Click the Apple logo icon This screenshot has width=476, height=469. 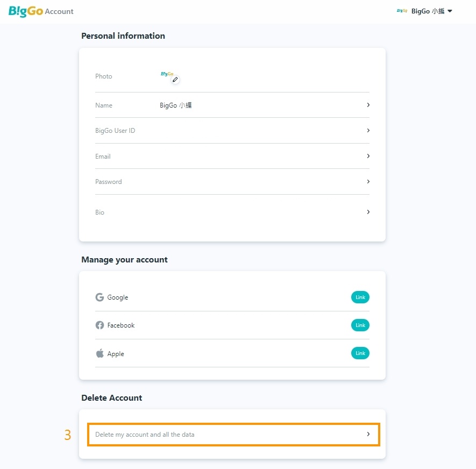point(100,353)
